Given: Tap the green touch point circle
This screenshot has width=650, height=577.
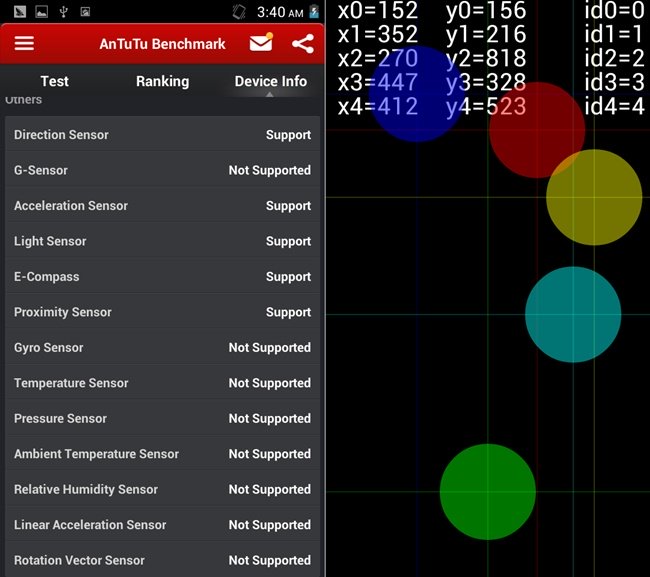Looking at the screenshot, I should click(x=488, y=492).
